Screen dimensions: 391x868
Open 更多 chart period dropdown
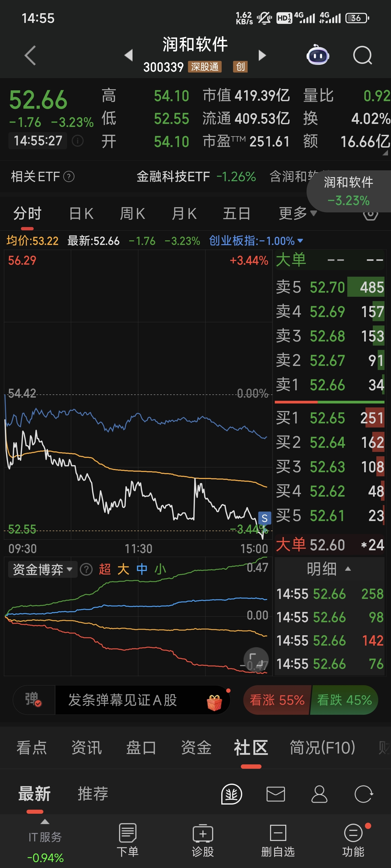click(298, 213)
